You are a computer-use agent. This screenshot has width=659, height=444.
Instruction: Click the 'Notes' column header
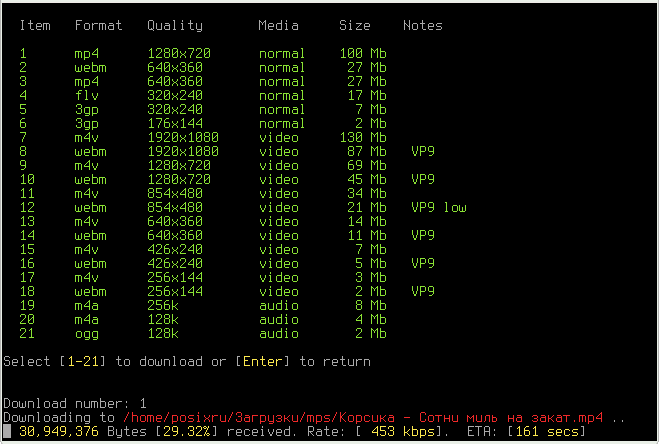tap(423, 26)
